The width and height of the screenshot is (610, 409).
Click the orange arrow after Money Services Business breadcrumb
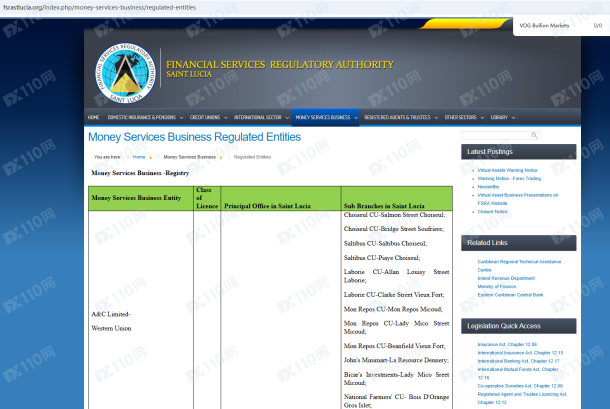point(221,158)
